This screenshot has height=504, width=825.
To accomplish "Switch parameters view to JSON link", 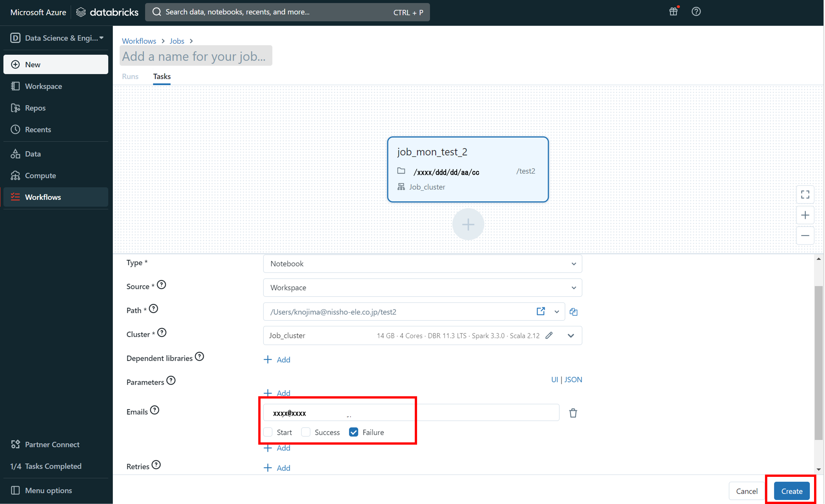I will (573, 379).
